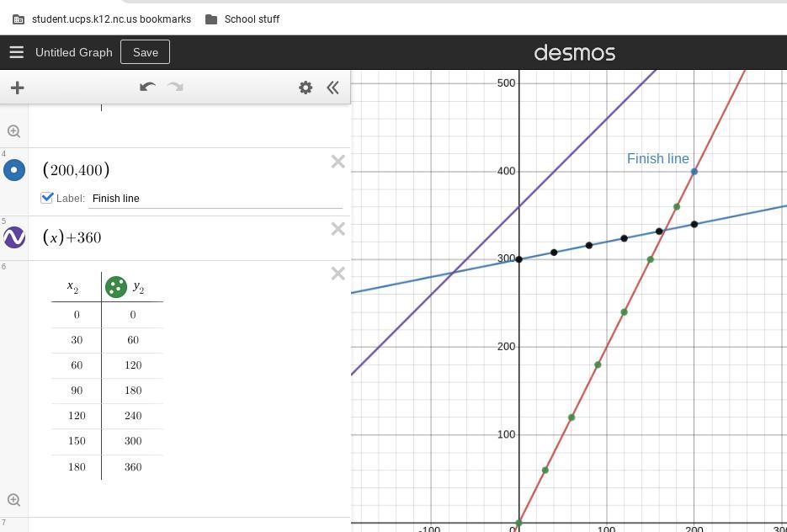The width and height of the screenshot is (787, 532).
Task: Click the Finish line graph label
Action: pos(657,158)
